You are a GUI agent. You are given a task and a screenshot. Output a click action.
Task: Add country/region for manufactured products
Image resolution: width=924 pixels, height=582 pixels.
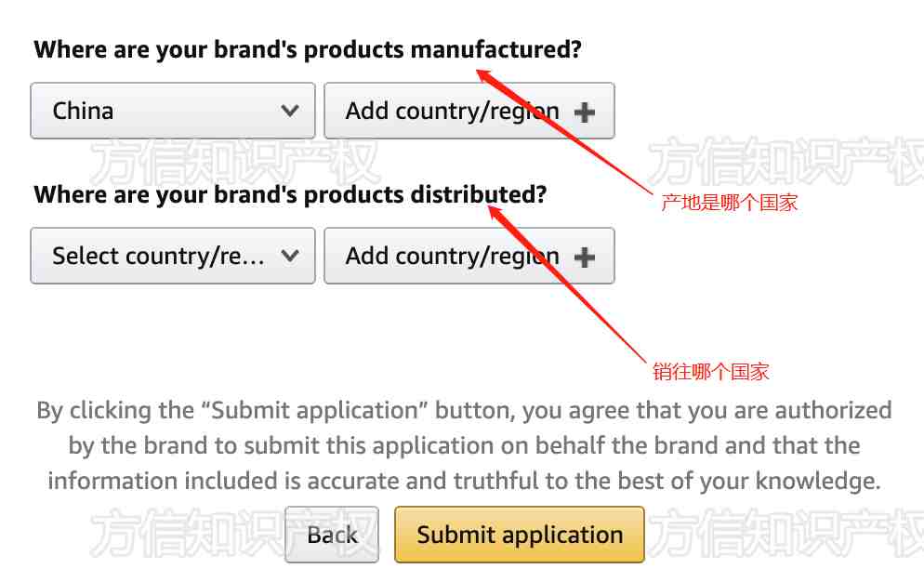(x=469, y=111)
